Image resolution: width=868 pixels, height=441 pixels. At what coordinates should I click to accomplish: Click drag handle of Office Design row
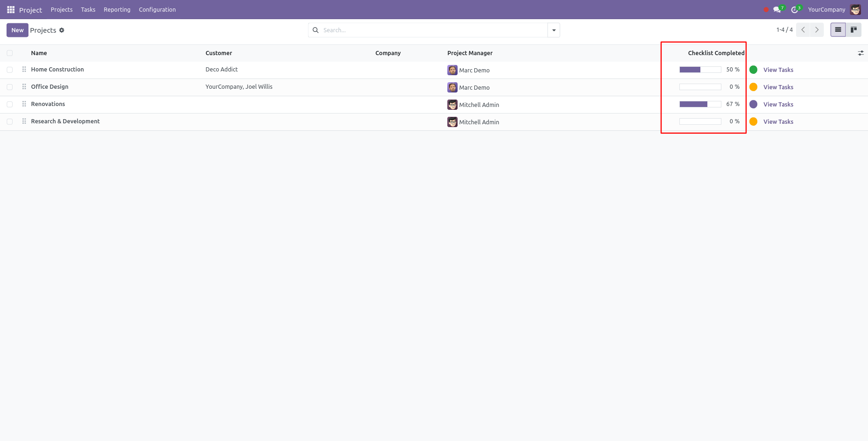(x=24, y=87)
